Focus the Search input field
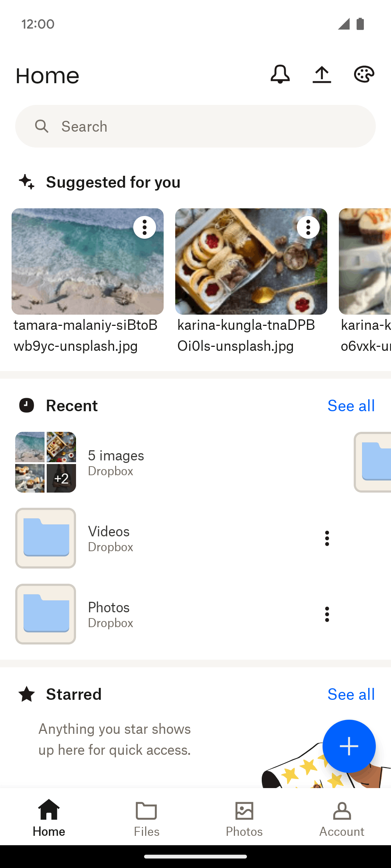This screenshot has width=391, height=868. click(195, 126)
